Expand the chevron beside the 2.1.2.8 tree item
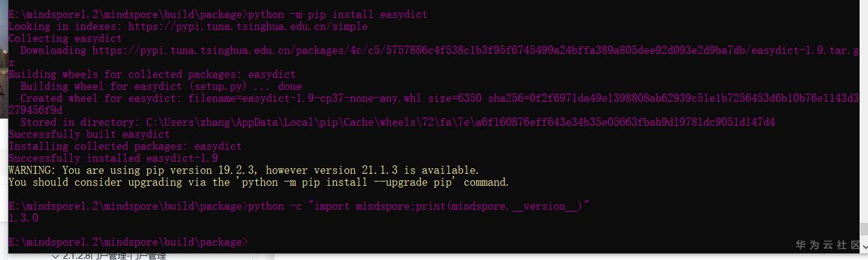 (56, 256)
